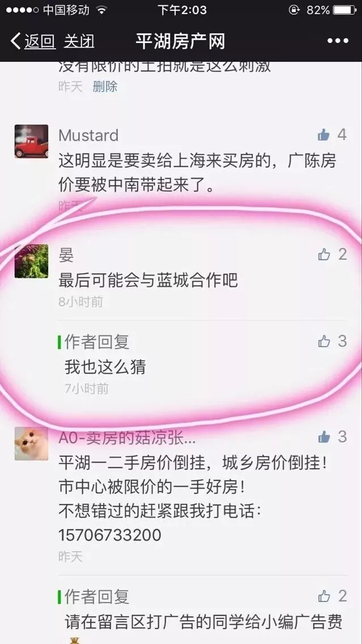Tap the 平湖房产网 page title
The image size is (362, 644).
click(180, 41)
